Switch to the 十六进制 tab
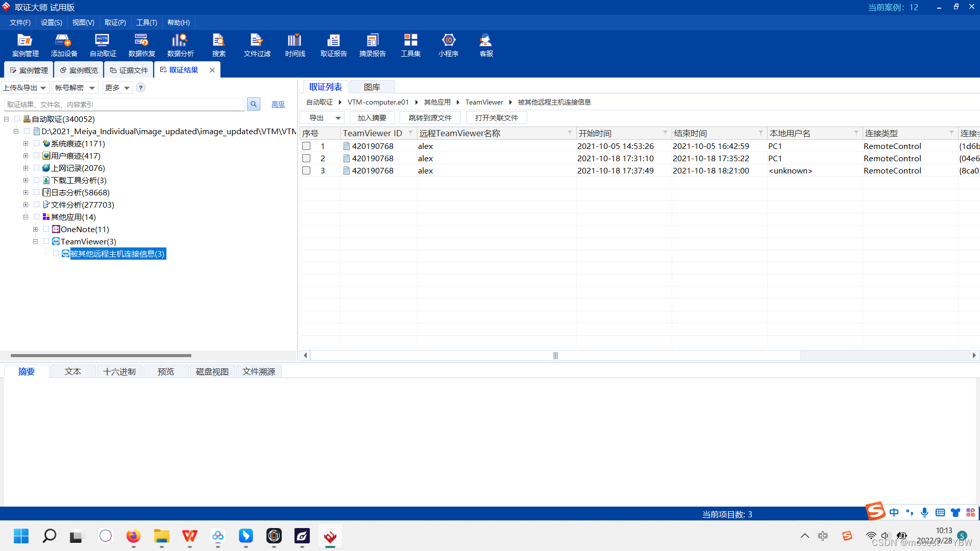The width and height of the screenshot is (980, 551). 119,371
